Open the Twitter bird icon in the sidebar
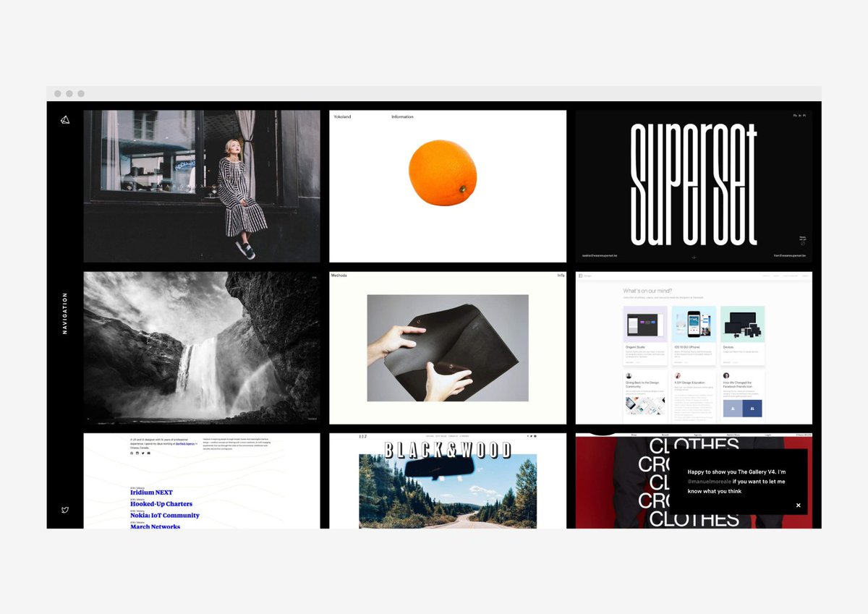Screen dimensions: 868x614 pos(64,510)
